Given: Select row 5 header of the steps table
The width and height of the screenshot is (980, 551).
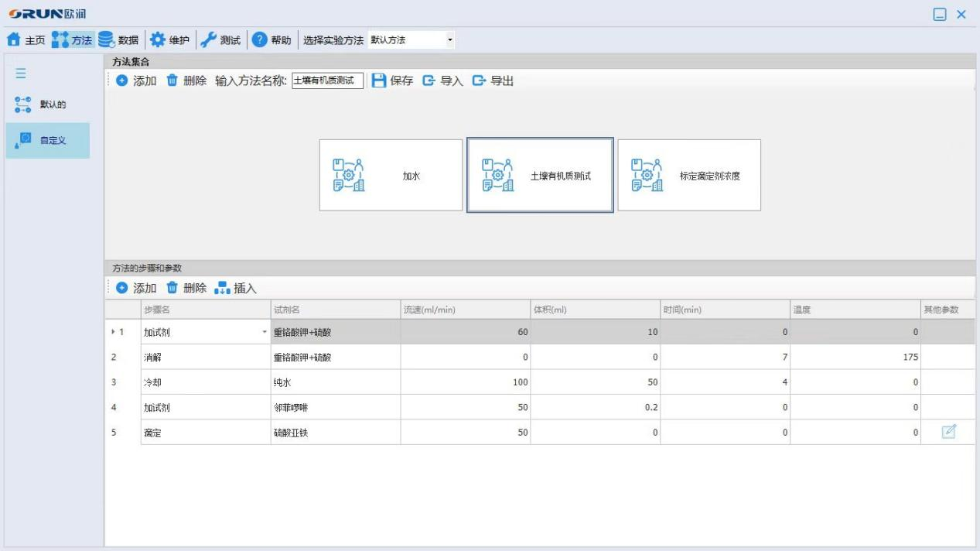Looking at the screenshot, I should pos(123,432).
